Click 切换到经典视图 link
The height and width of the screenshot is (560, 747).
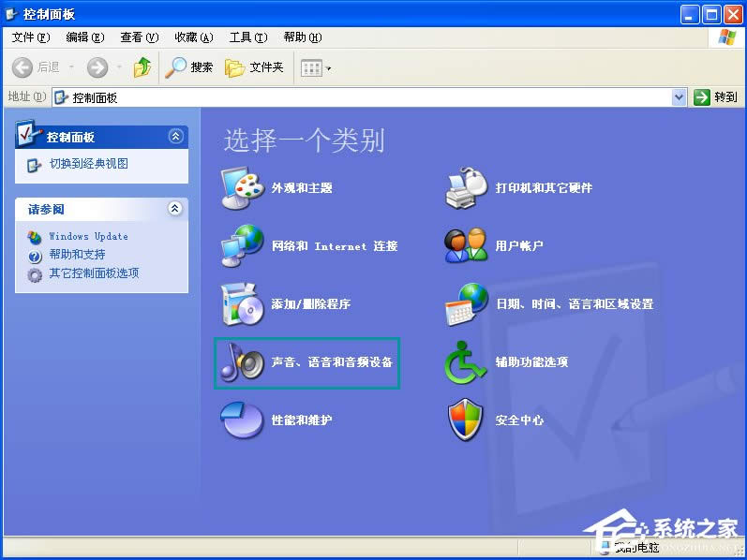point(89,164)
